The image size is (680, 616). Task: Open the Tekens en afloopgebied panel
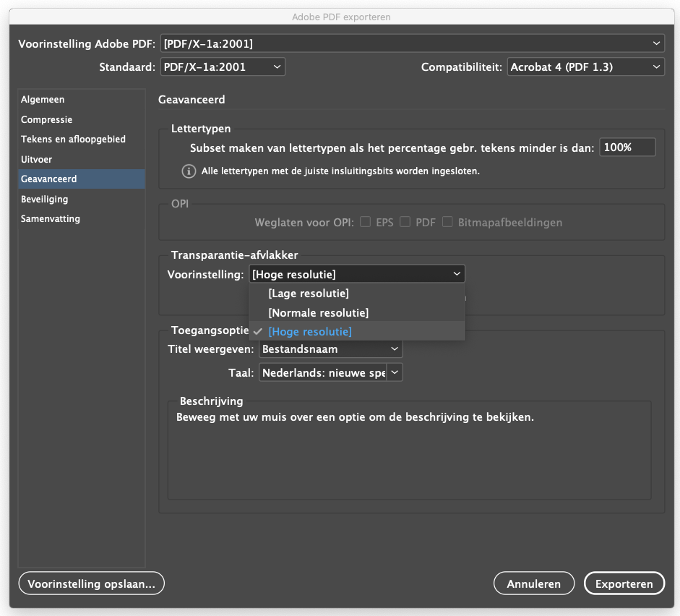click(x=82, y=140)
